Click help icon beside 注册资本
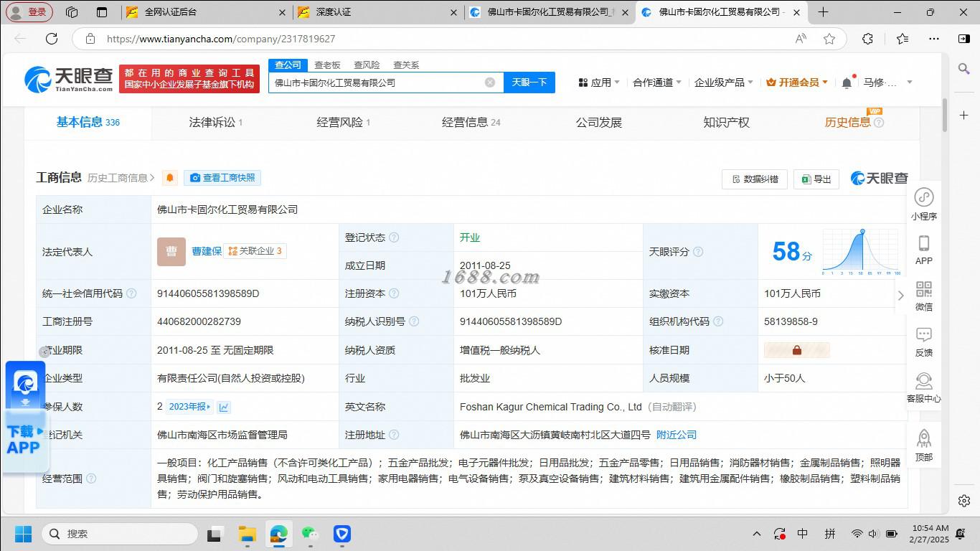The image size is (980, 551). [x=394, y=293]
